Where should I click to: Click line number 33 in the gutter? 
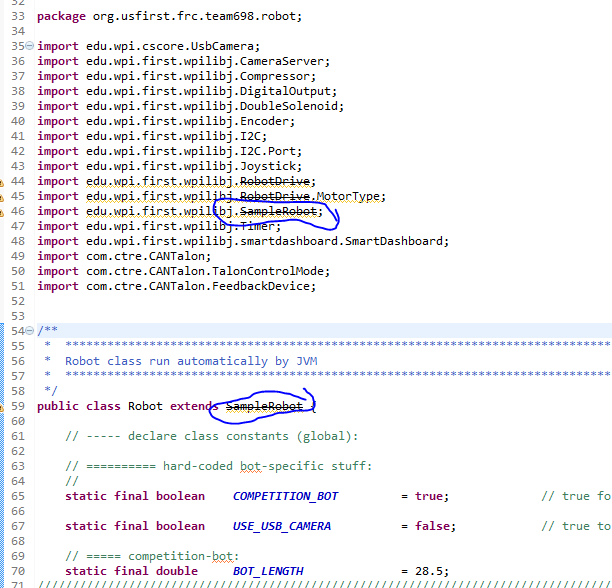(18, 16)
